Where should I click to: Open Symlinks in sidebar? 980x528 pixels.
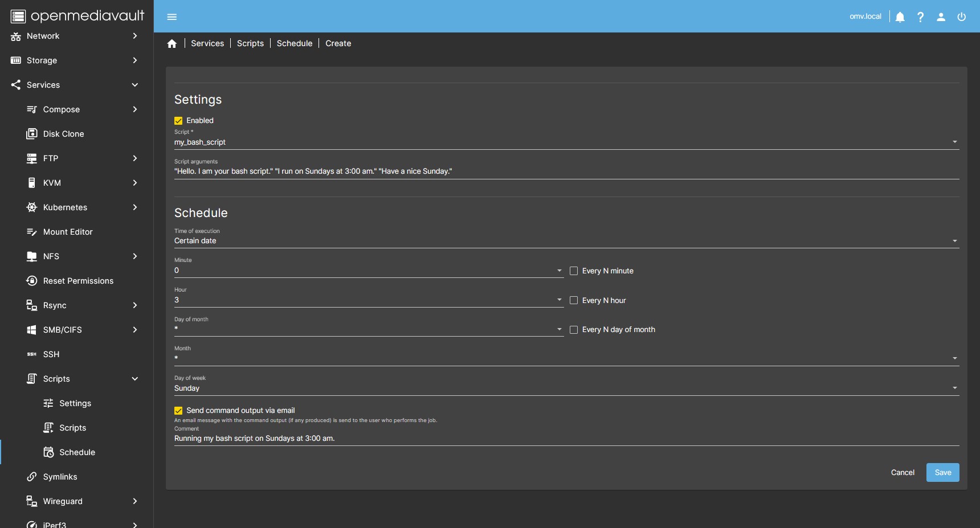click(x=60, y=477)
